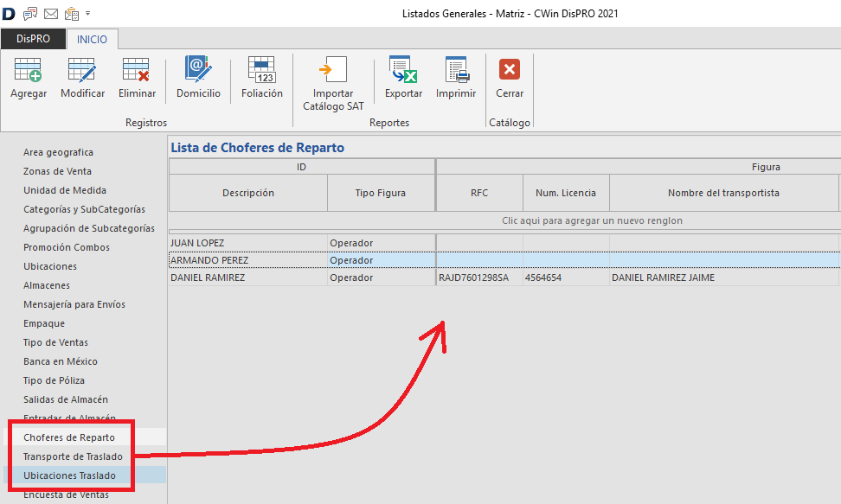Viewport: 841px width, 504px height.
Task: Print the list with Imprimir
Action: 456,71
